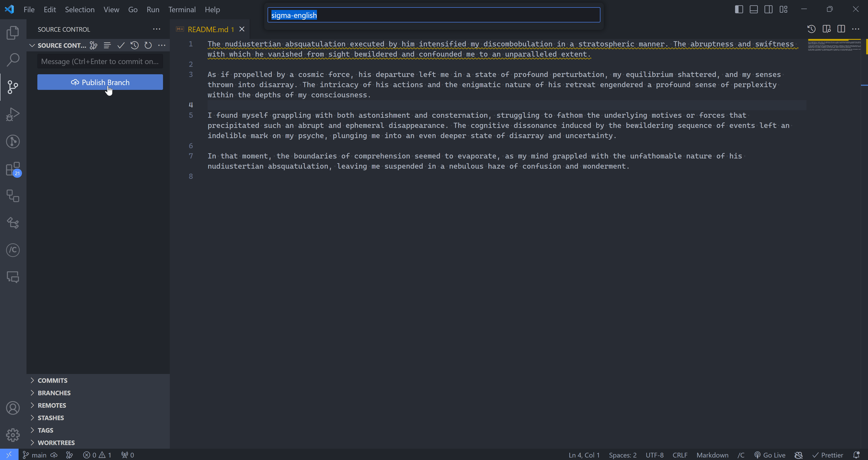
Task: Click the Publish Branch button
Action: (100, 82)
